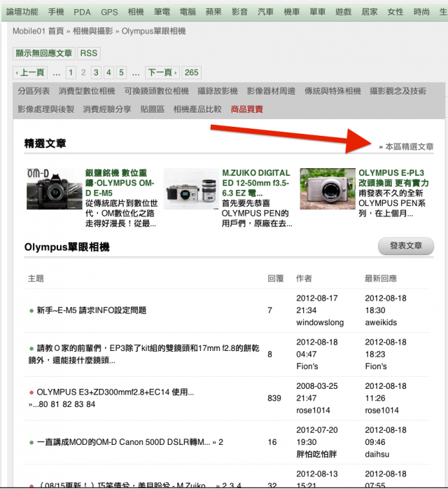Open thread 新手~E-M5 請求INFO設定問題
Viewport: 448px width, 489px height.
point(92,310)
